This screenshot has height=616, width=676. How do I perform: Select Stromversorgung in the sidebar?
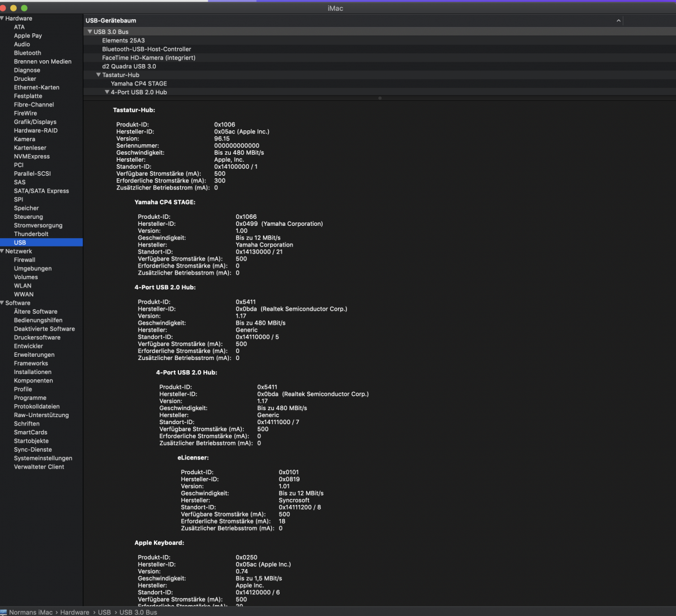click(38, 225)
